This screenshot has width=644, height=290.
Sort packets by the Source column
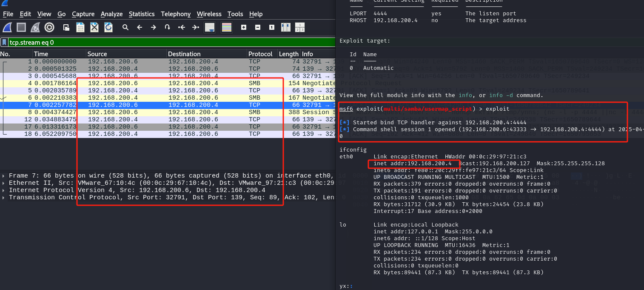(126, 54)
